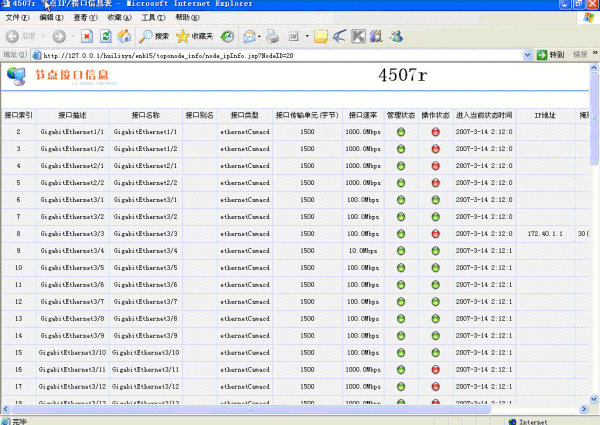
Task: Click the 转到 Go button
Action: (550, 55)
